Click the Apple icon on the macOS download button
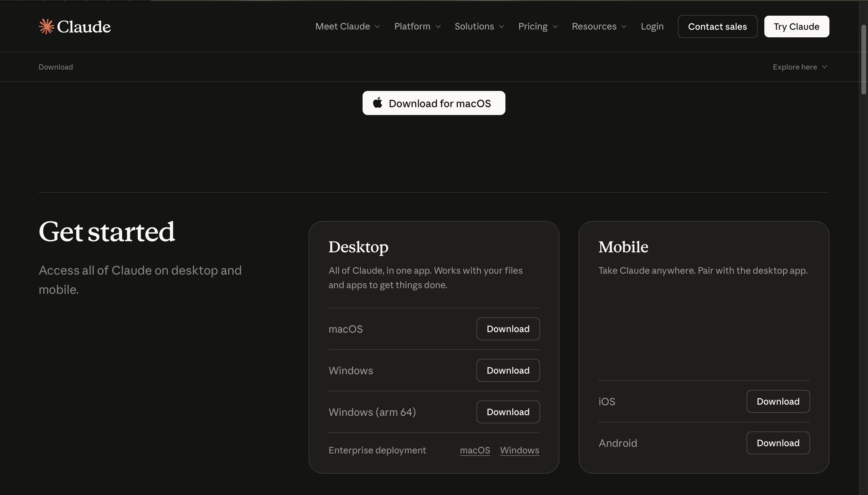This screenshot has width=868, height=495. pos(378,103)
